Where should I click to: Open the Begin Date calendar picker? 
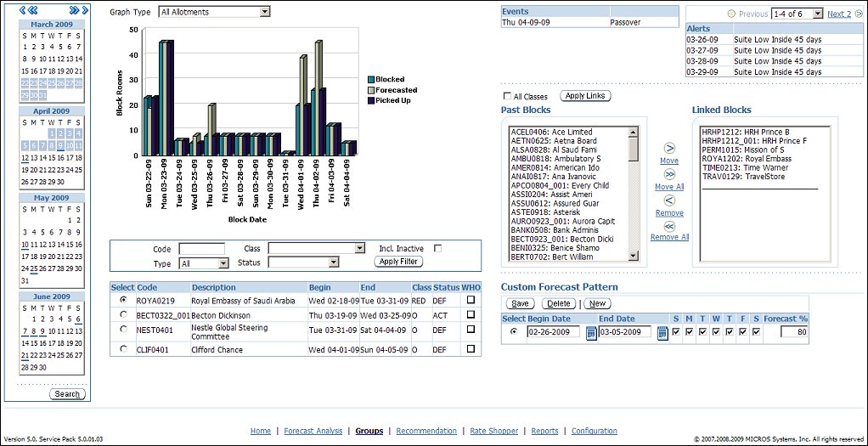[x=591, y=333]
